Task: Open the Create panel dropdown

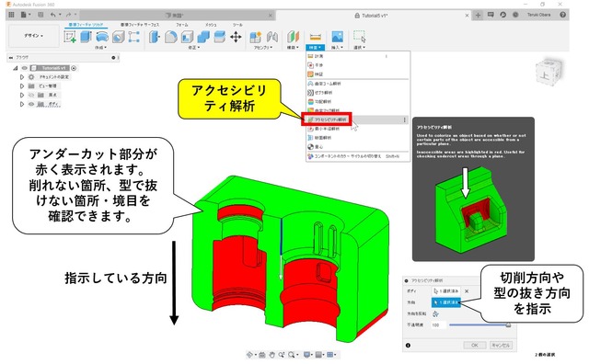Action: click(x=100, y=48)
